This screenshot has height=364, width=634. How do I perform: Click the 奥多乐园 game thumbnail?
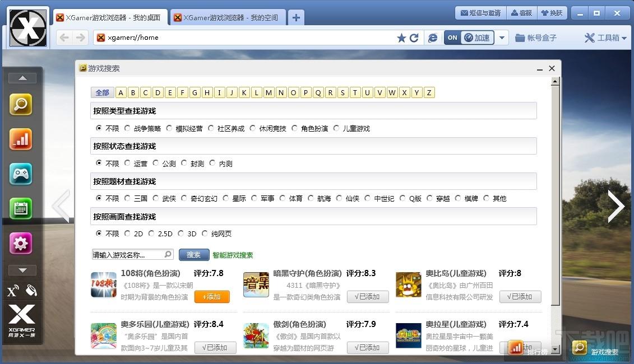(x=104, y=336)
